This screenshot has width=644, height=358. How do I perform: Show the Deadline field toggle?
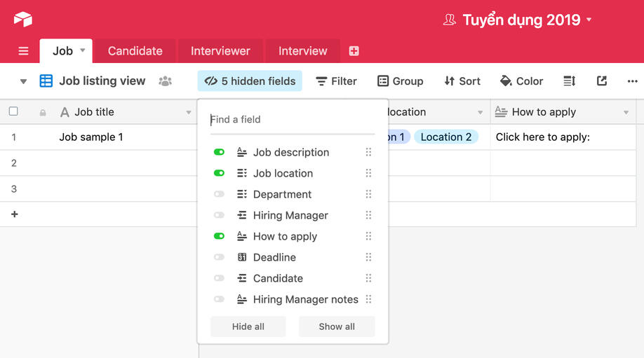point(220,257)
